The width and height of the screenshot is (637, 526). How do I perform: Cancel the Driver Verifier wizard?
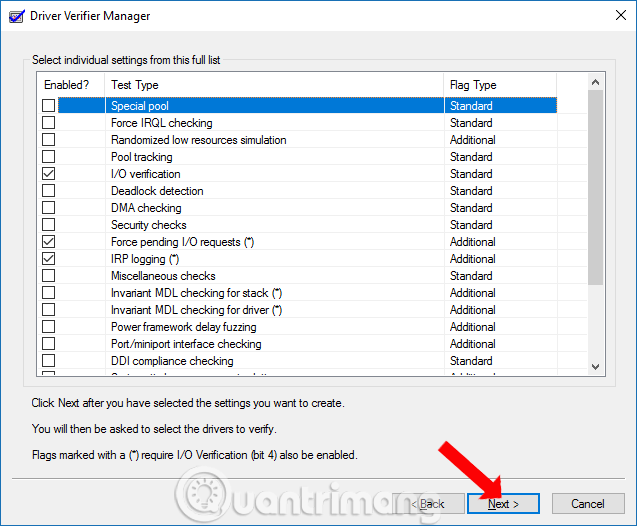[x=588, y=504]
